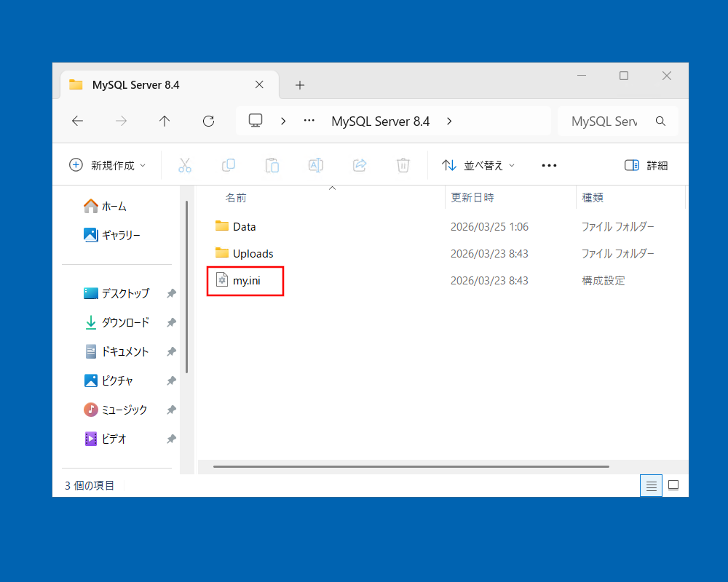Click the forward navigation arrow
Screen dimensions: 728x582
click(121, 121)
